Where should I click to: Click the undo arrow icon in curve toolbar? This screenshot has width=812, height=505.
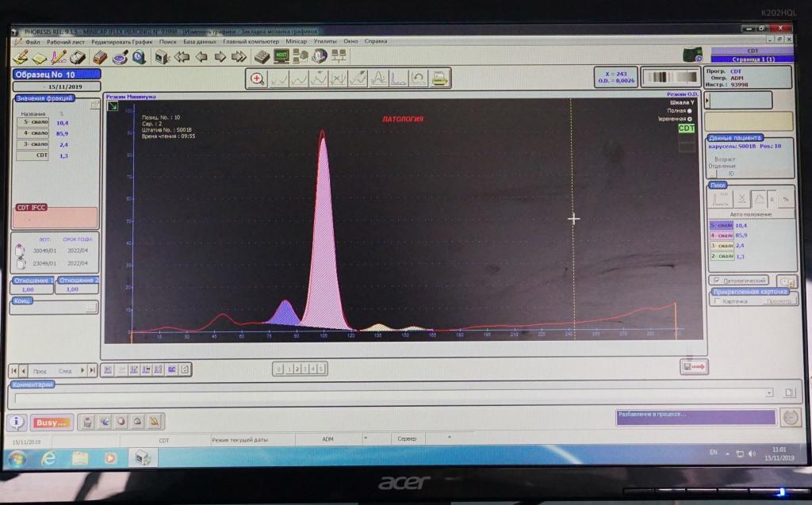[418, 78]
